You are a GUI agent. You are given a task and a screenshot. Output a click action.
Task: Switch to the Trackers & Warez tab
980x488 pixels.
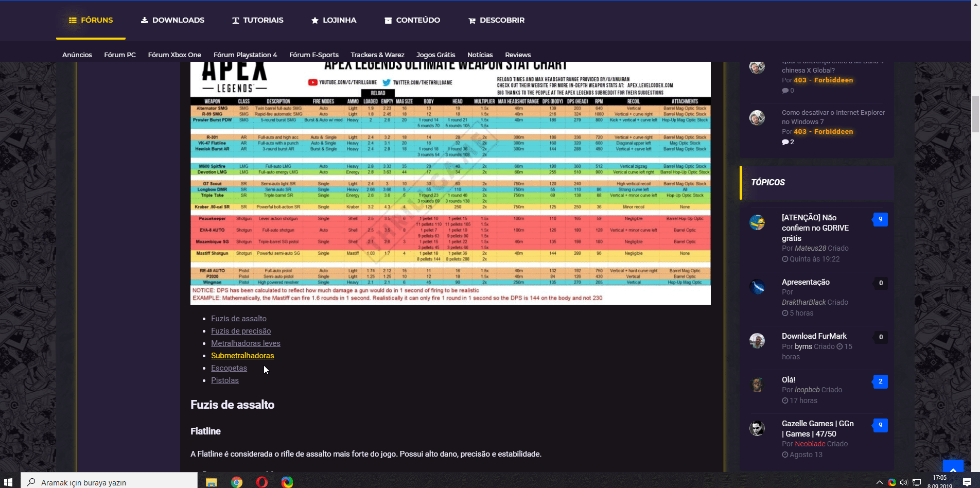[x=377, y=55]
